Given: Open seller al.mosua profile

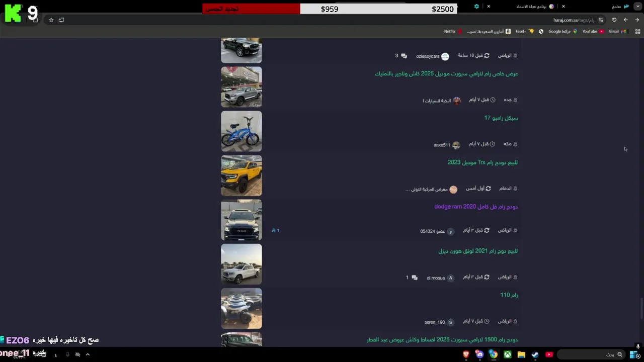Looking at the screenshot, I should point(440,278).
